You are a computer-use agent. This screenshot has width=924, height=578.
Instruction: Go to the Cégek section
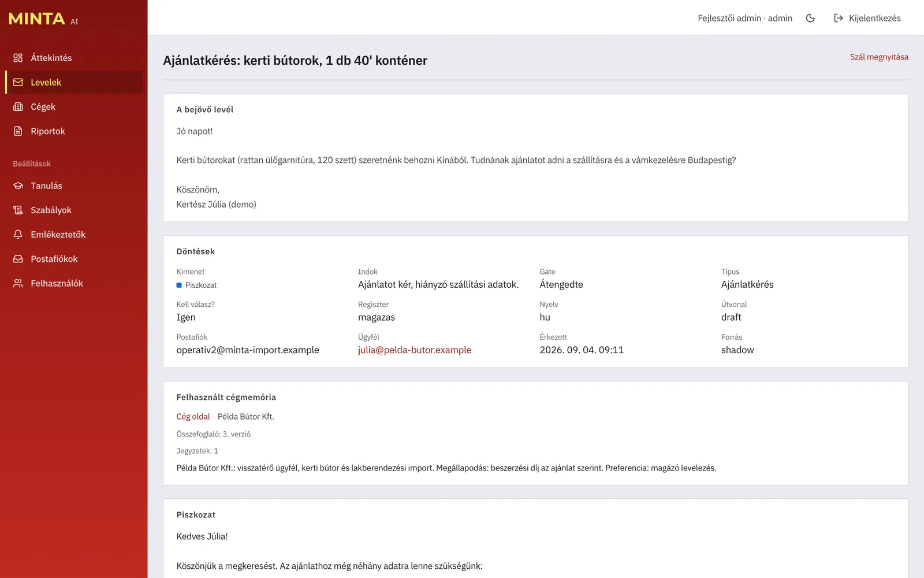(74, 107)
